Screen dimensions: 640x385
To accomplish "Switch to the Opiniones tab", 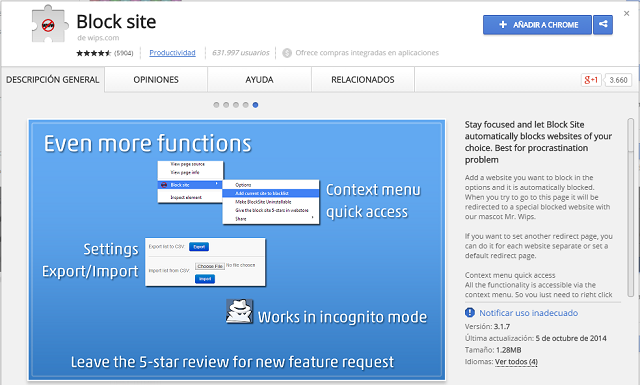I will 156,80.
